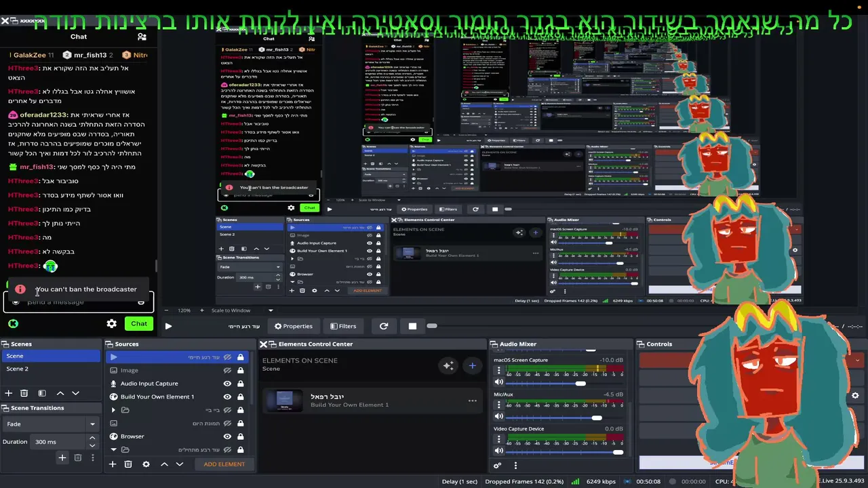Expand the ביי ביי source group
The width and height of the screenshot is (868, 488).
(113, 410)
